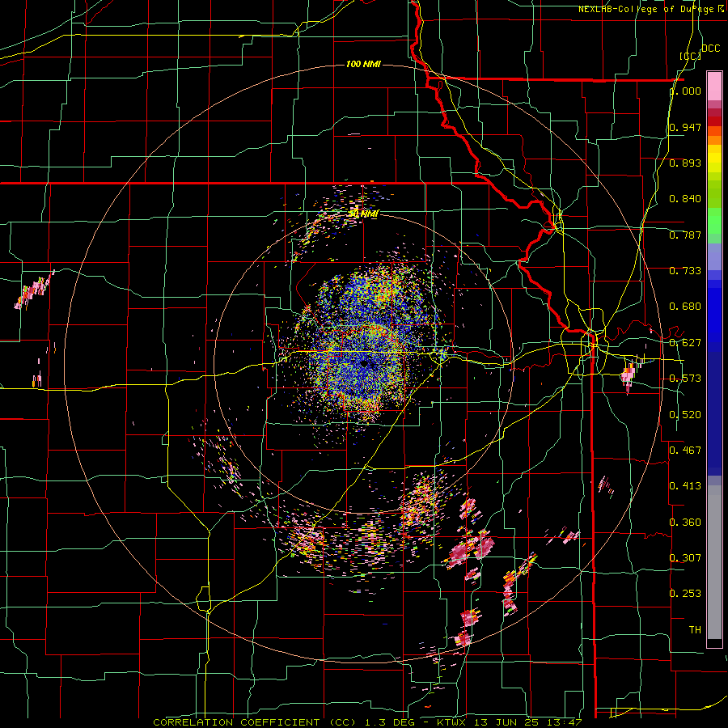
Task: Click the 0.733 legend value
Action: [685, 271]
